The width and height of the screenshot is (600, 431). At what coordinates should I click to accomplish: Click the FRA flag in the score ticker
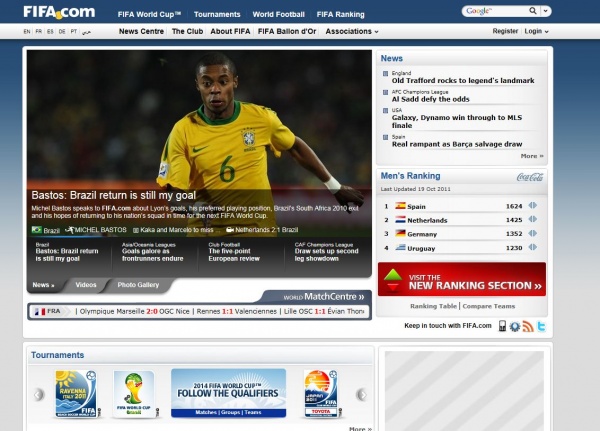click(40, 312)
